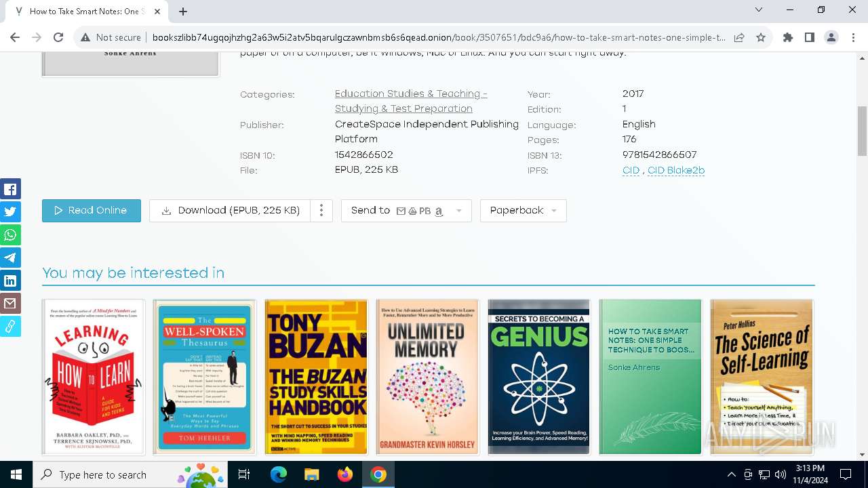Click the CreateSpace Independent Publishing Platform text
The width and height of the screenshot is (868, 488).
[x=427, y=131]
